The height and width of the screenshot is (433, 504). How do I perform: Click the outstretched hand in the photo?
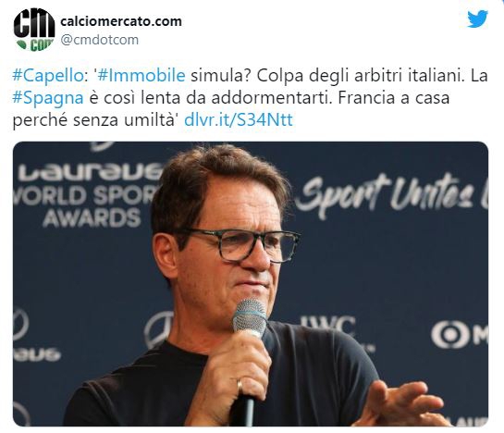[x=403, y=403]
